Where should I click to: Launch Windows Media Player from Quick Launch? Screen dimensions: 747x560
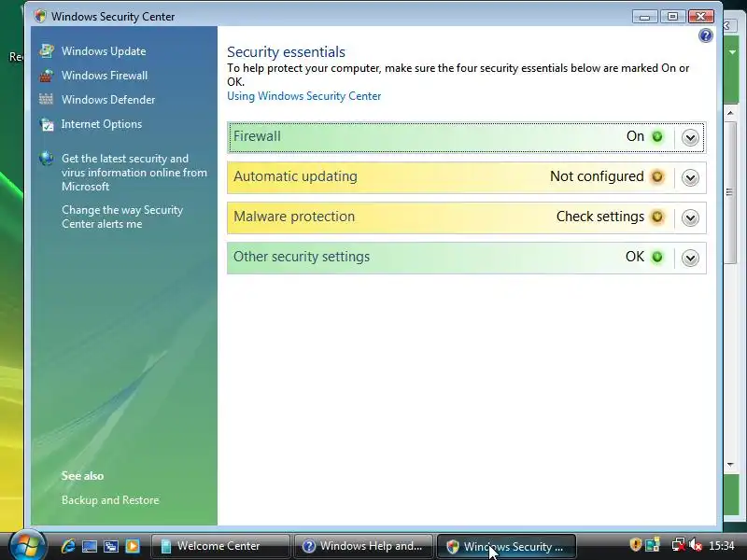pos(133,546)
